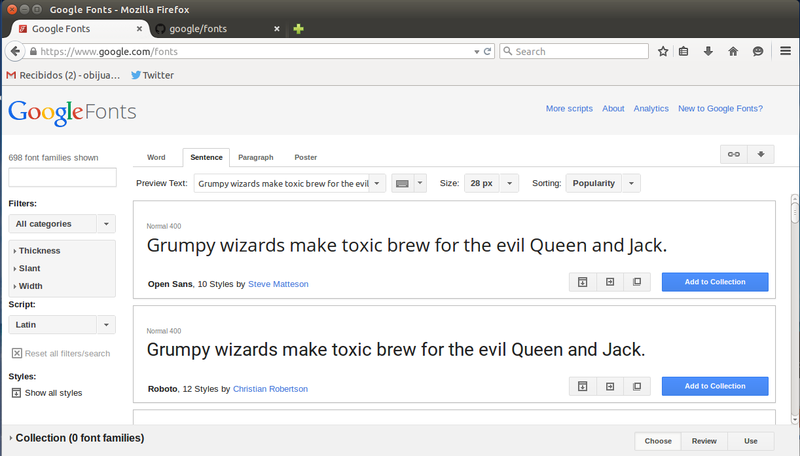Click the link icon above the font list
800x456 pixels.
tap(734, 154)
